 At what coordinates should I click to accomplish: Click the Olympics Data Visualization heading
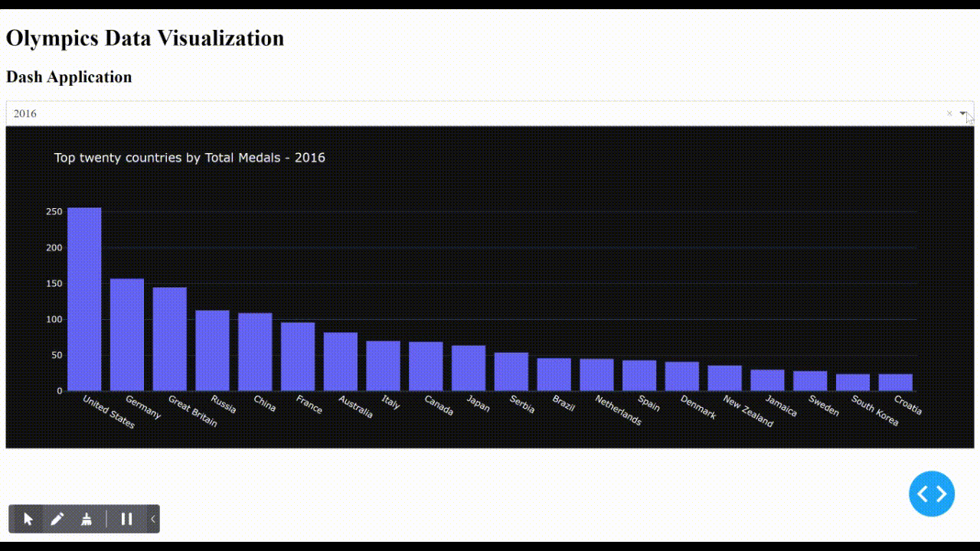point(145,37)
